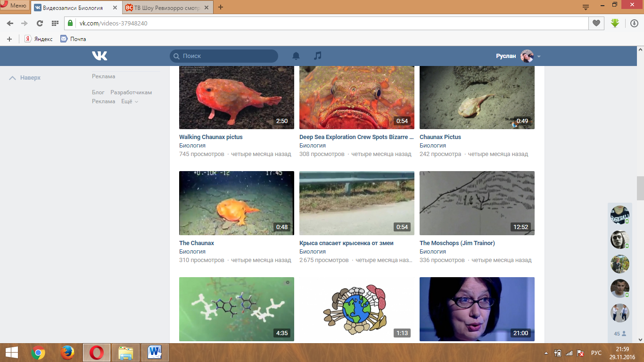This screenshot has width=644, height=362.
Task: Open Opera speed dial grid icon
Action: 55,23
